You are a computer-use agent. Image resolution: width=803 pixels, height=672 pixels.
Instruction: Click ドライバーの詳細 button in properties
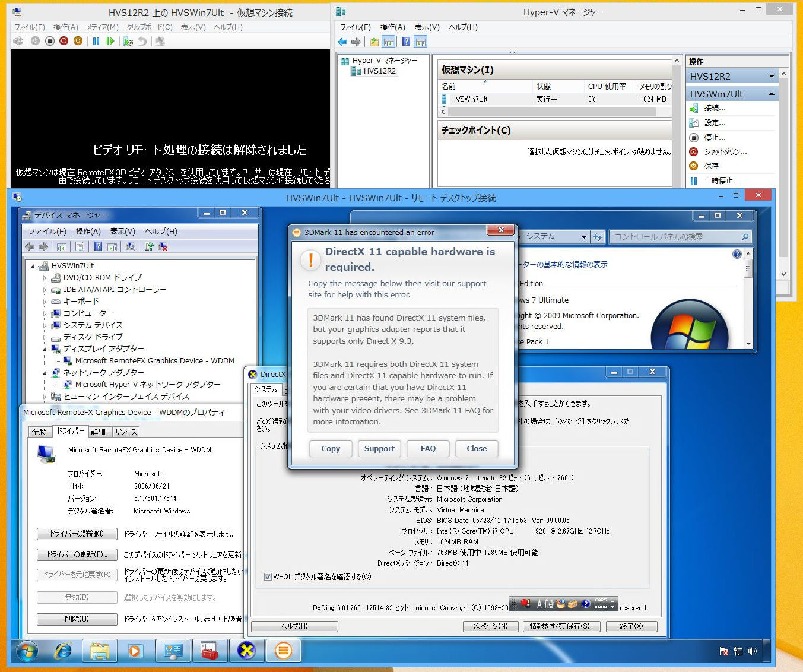77,534
